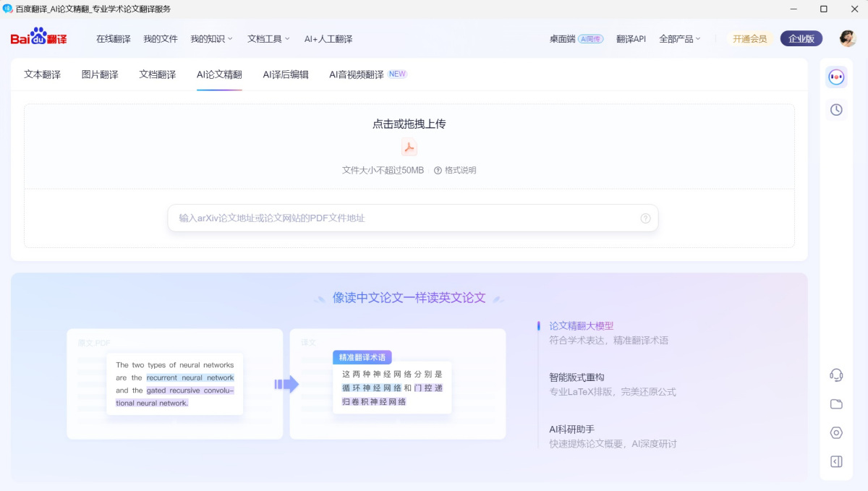868x491 pixels.
Task: Click the user avatar thumbnail
Action: click(x=847, y=38)
